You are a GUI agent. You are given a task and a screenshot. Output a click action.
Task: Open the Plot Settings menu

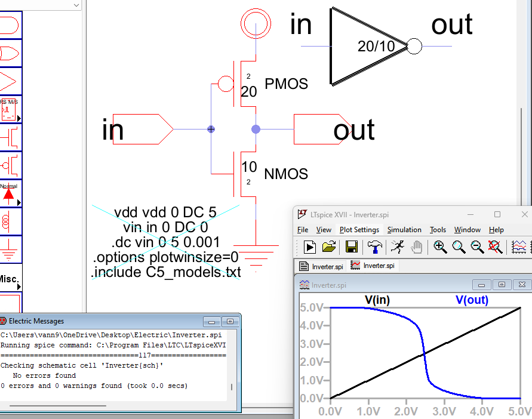(x=359, y=230)
